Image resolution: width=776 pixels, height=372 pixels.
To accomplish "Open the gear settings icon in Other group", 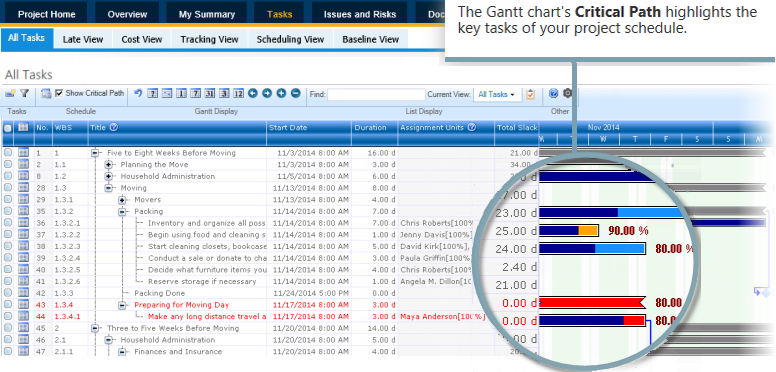I will (568, 93).
